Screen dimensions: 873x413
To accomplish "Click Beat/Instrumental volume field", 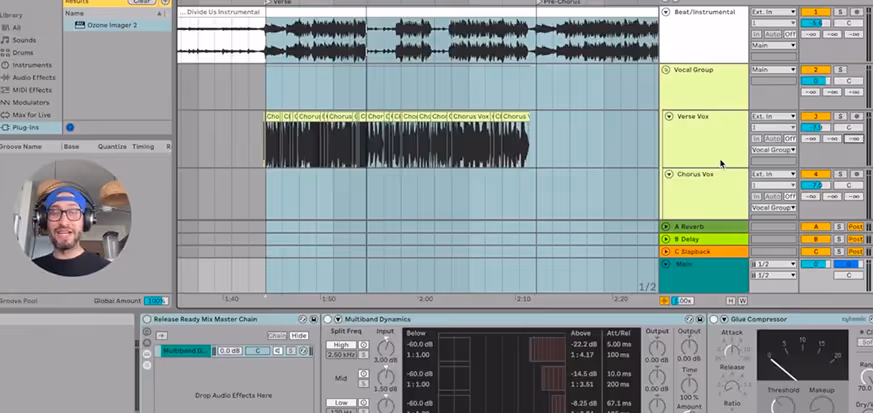I will pos(816,23).
